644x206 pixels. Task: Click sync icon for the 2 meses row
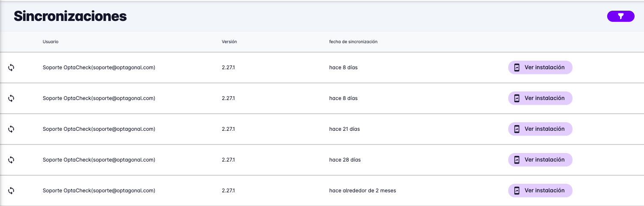coord(11,191)
